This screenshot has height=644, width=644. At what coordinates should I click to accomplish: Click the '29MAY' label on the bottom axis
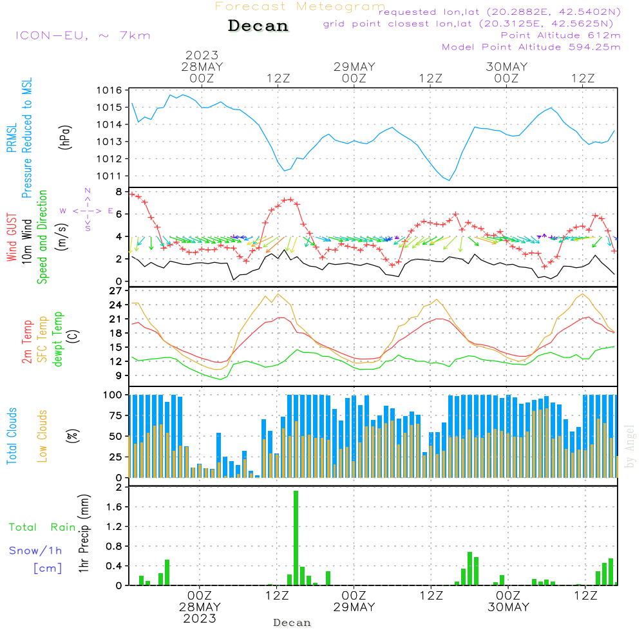(354, 607)
